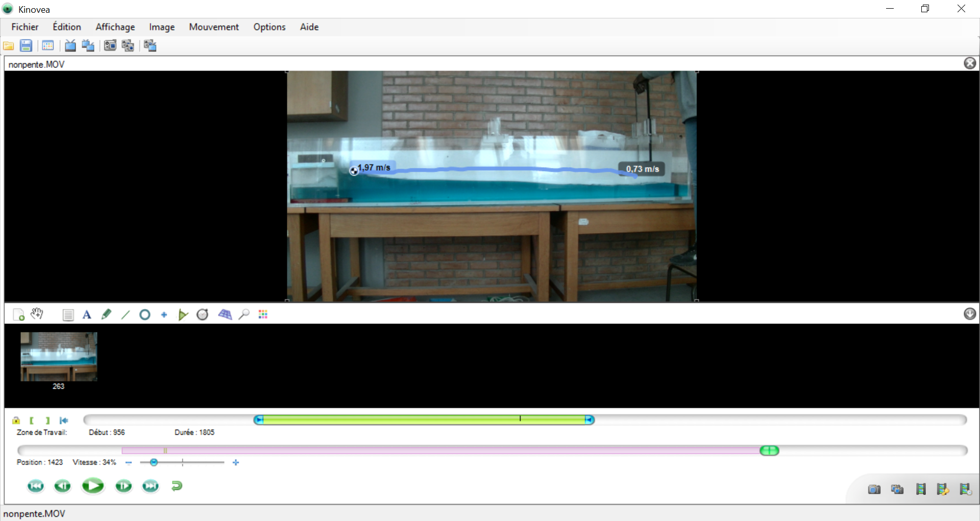Collapse the key images panel
980x521 pixels.
coord(970,314)
